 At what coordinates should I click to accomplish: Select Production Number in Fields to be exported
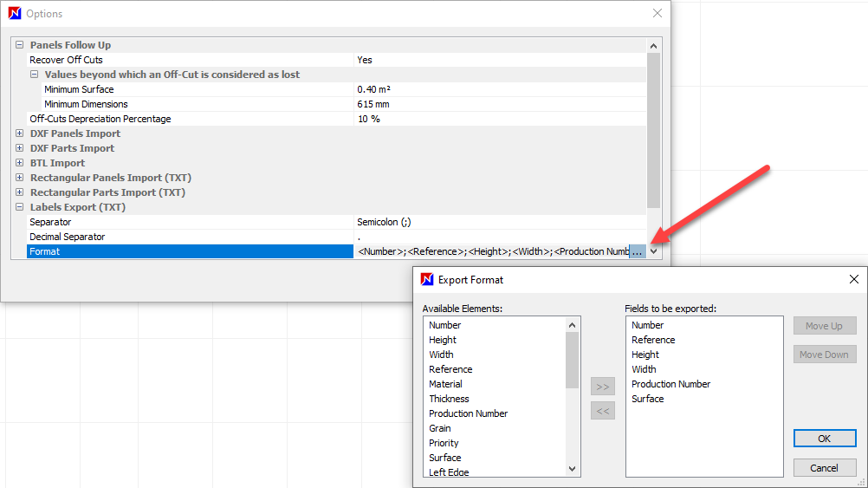pyautogui.click(x=671, y=384)
